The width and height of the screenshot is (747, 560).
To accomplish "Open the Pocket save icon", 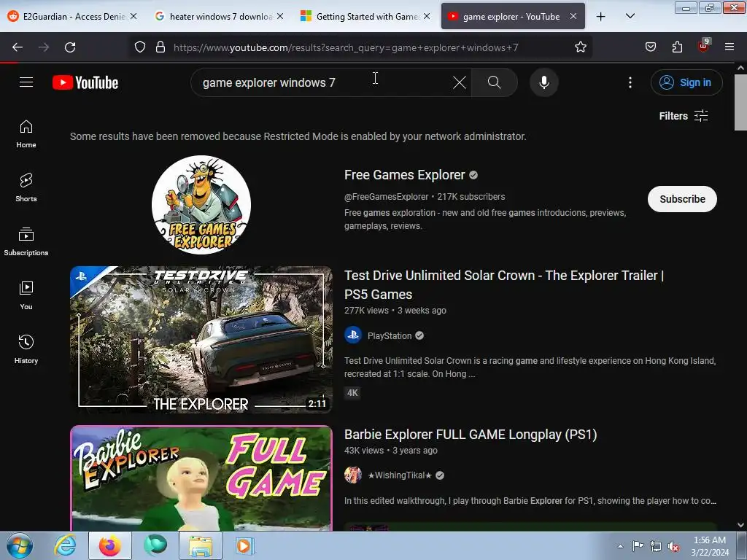I will click(650, 47).
